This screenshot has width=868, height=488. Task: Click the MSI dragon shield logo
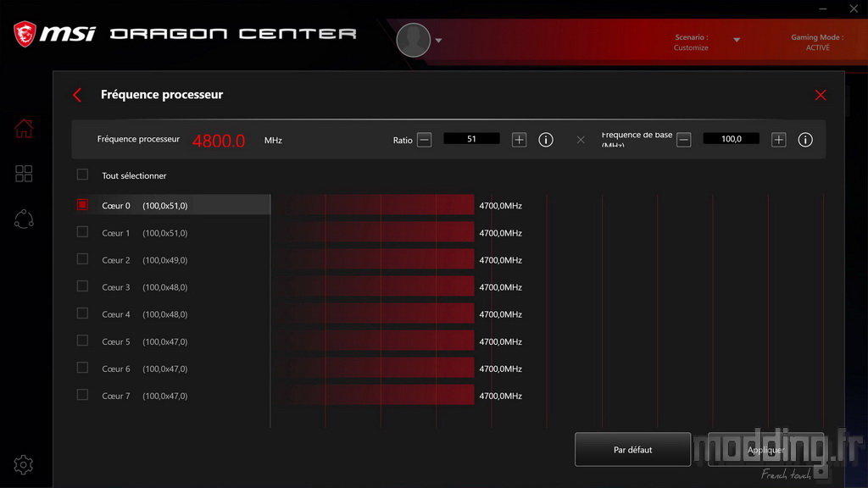click(25, 34)
